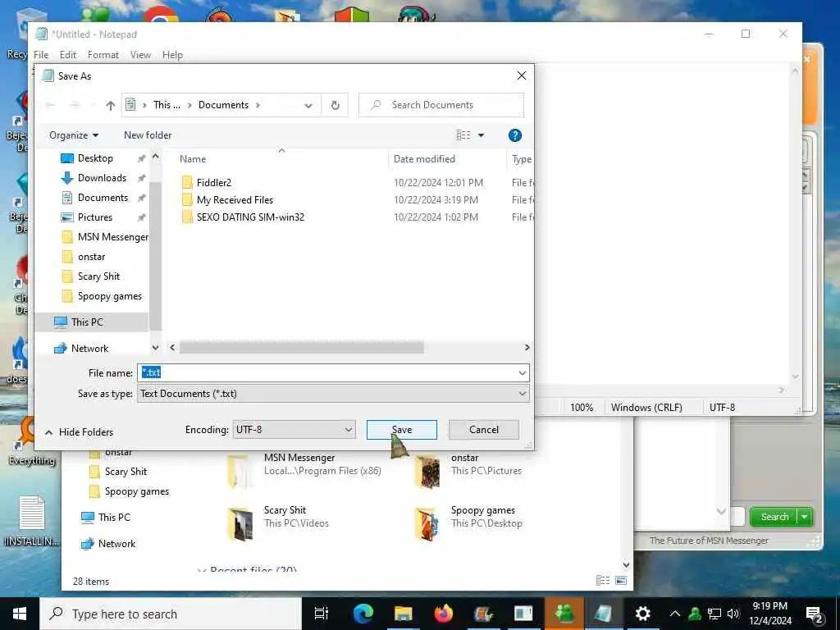Select the Fiddler2 folder
Screen dimensions: 840x630
[214, 183]
